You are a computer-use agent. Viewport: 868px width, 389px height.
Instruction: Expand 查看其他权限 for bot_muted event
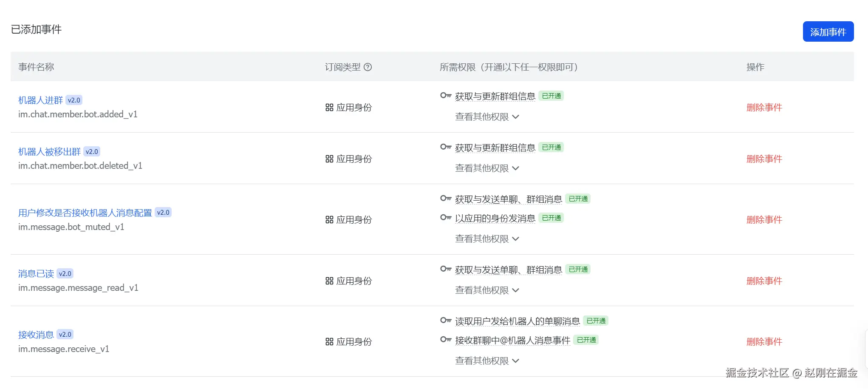point(487,239)
